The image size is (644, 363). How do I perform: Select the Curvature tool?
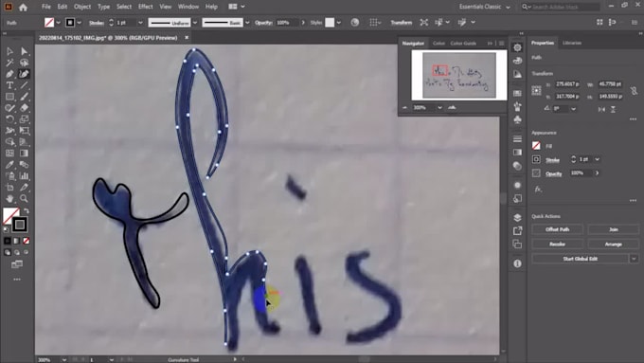click(25, 74)
